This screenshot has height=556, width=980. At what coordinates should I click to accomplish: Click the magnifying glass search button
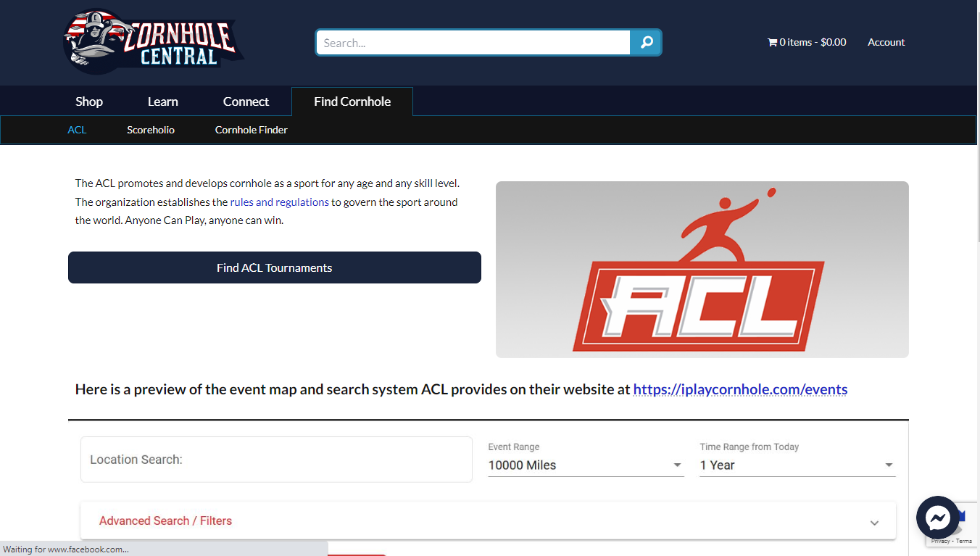[x=646, y=43]
